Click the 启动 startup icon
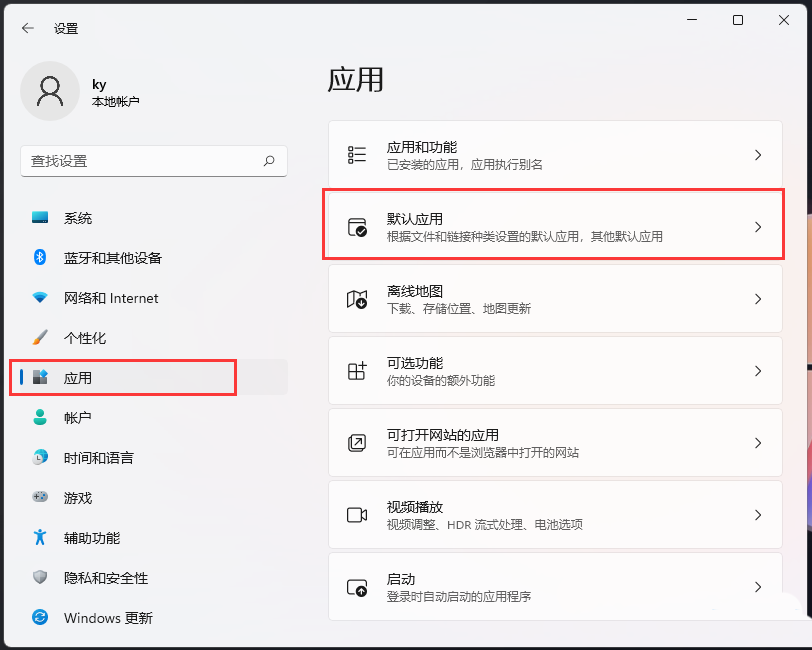812x650 pixels. (356, 588)
